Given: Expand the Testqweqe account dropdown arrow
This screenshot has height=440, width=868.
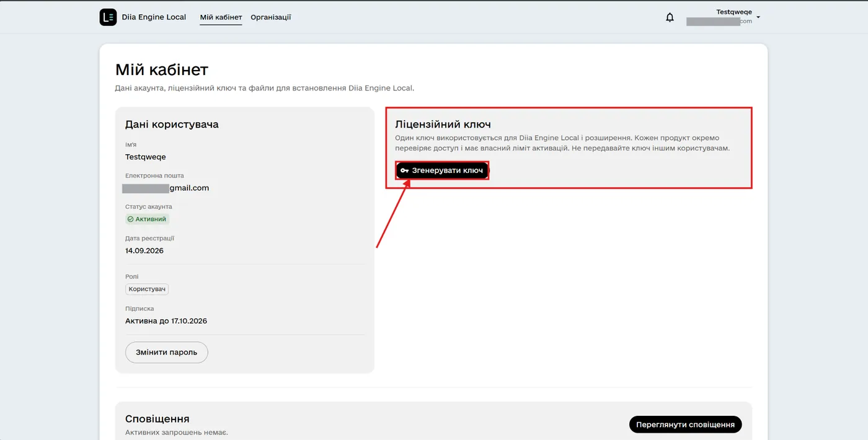Looking at the screenshot, I should coord(758,17).
